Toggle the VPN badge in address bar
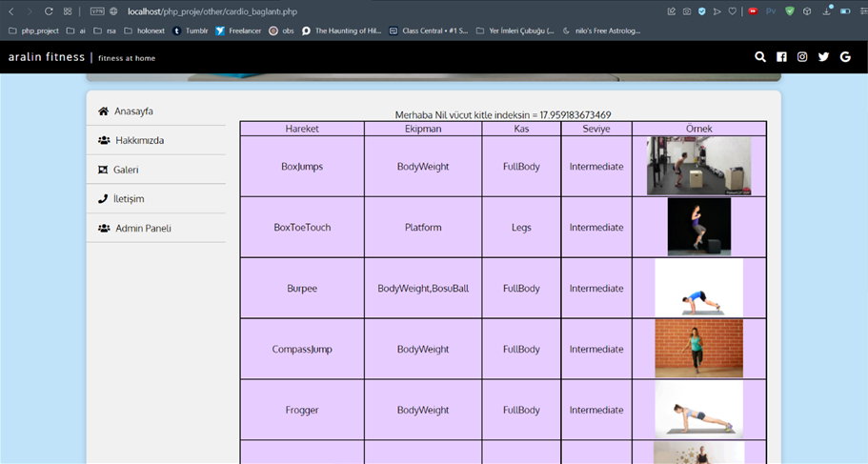Image resolution: width=868 pixels, height=464 pixels. [x=97, y=11]
